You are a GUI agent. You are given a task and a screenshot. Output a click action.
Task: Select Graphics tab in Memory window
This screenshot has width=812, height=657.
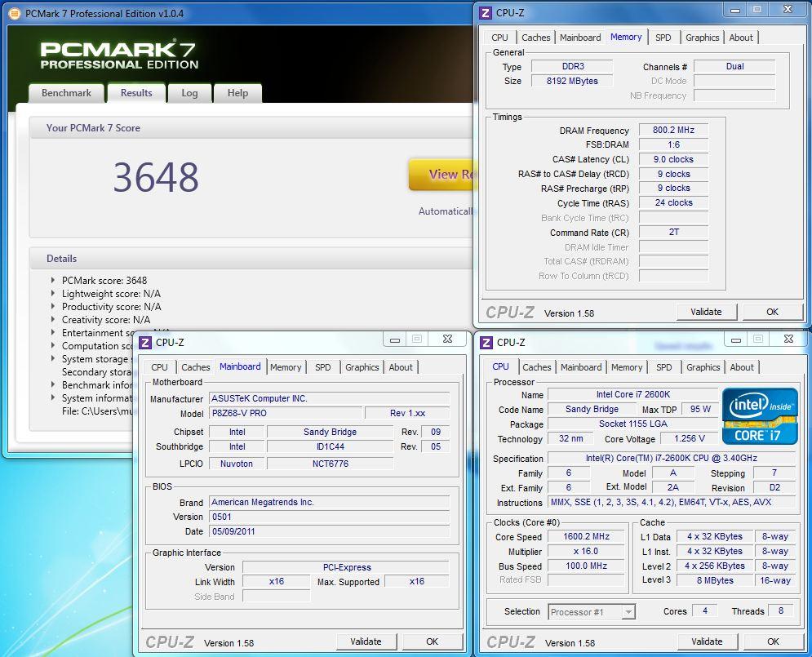pyautogui.click(x=702, y=38)
